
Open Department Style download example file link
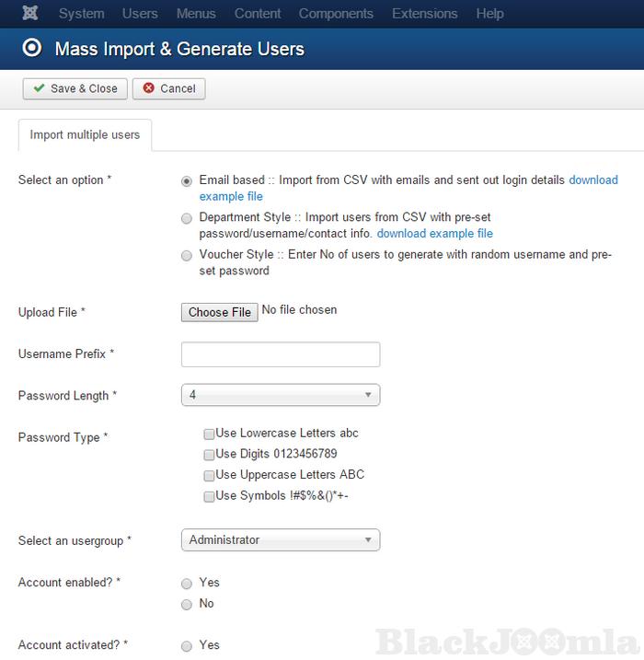pos(434,234)
